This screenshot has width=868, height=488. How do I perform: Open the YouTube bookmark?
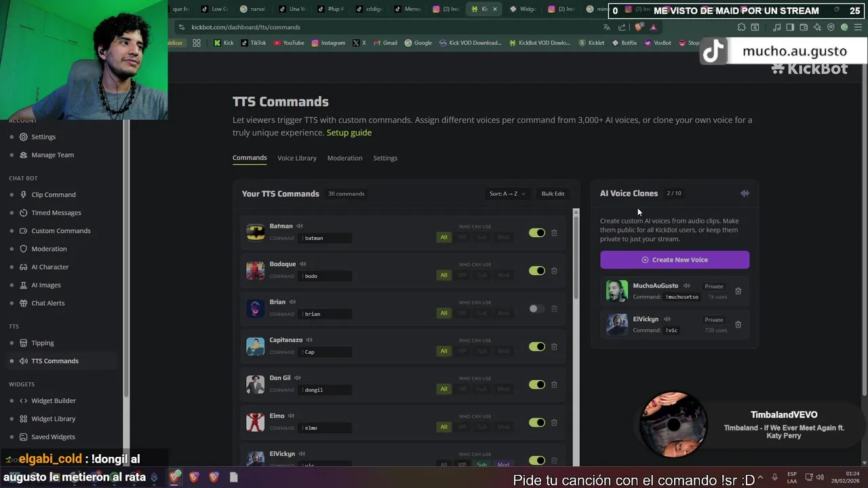[x=289, y=43]
